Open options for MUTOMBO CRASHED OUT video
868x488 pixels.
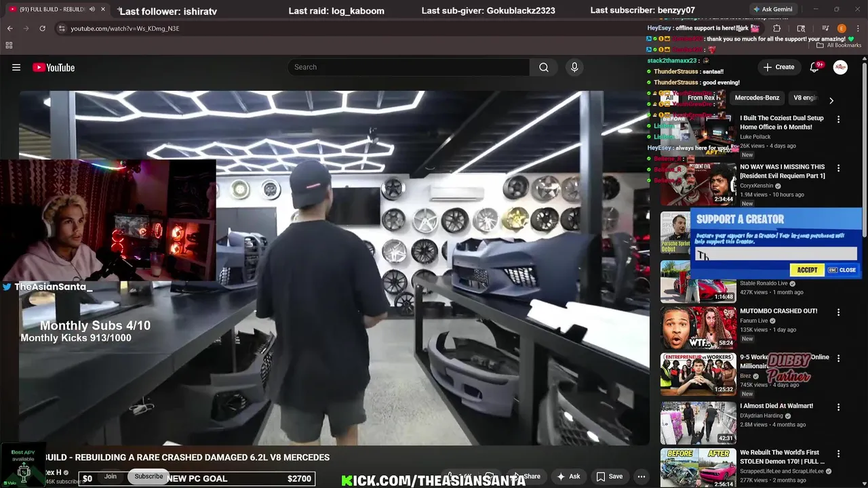tap(838, 312)
